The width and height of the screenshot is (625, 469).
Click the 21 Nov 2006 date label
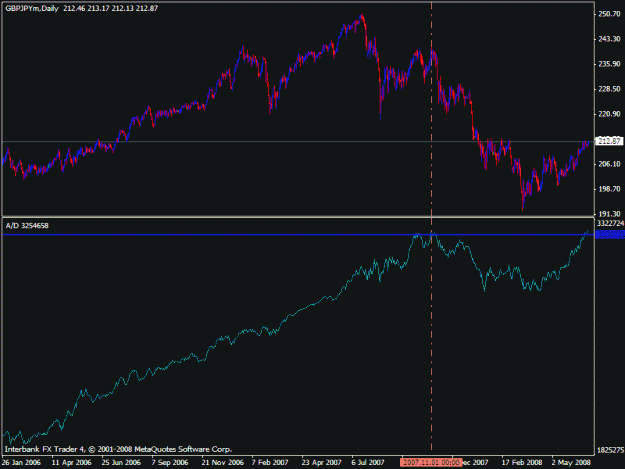click(x=222, y=462)
